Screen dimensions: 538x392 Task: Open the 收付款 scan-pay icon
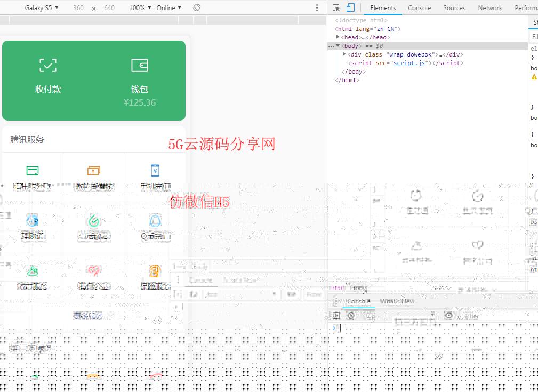coord(47,65)
